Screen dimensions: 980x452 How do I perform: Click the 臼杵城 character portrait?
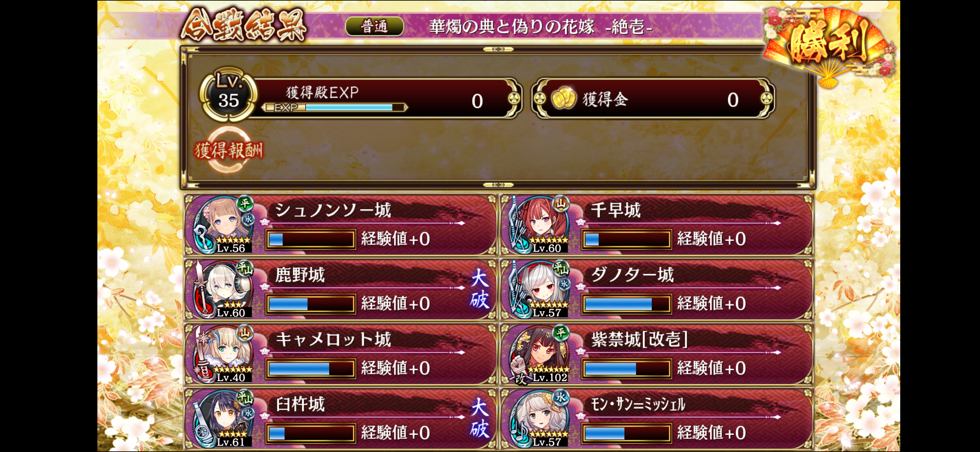click(x=223, y=418)
